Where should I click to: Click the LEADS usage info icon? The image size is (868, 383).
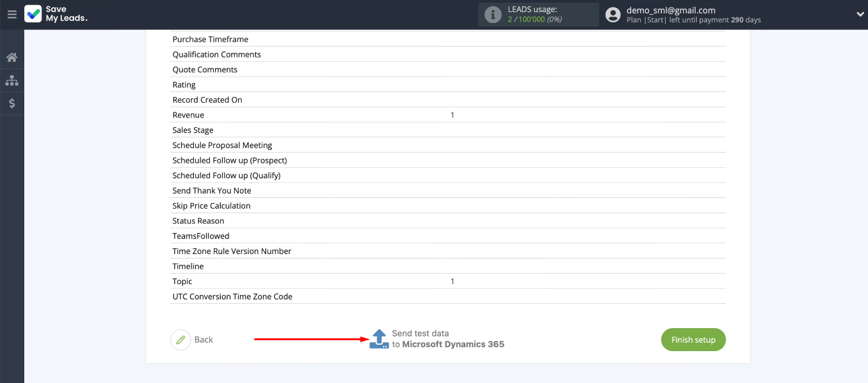(x=493, y=15)
